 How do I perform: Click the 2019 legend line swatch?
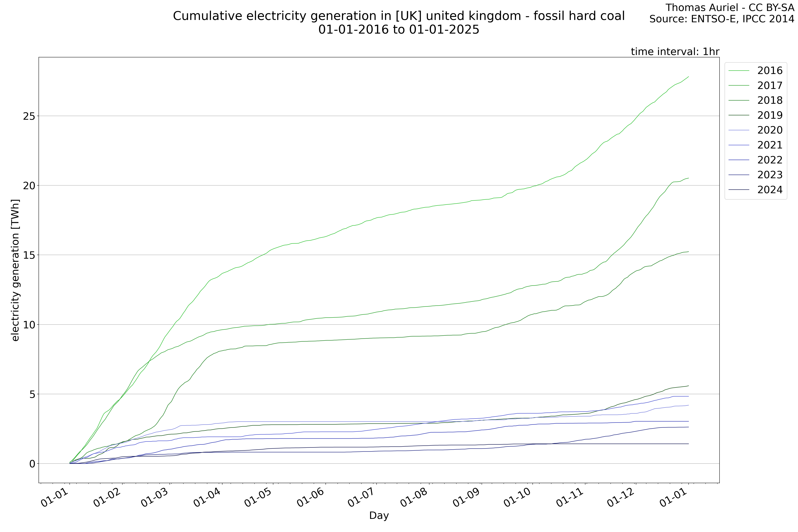[x=739, y=115]
